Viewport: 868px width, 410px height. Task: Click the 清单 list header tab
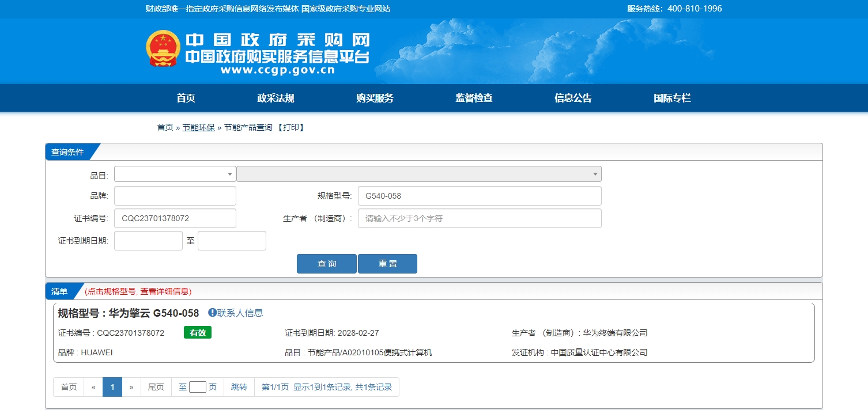pos(60,291)
